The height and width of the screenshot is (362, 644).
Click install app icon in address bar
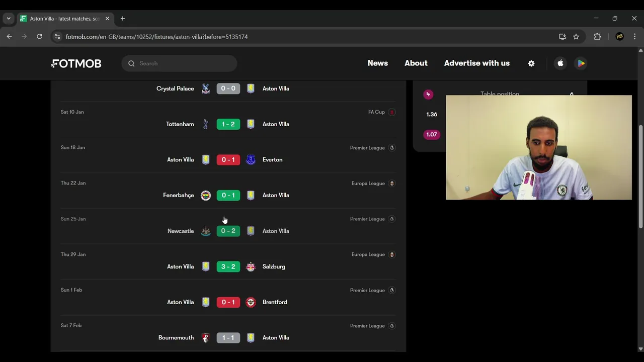point(562,37)
